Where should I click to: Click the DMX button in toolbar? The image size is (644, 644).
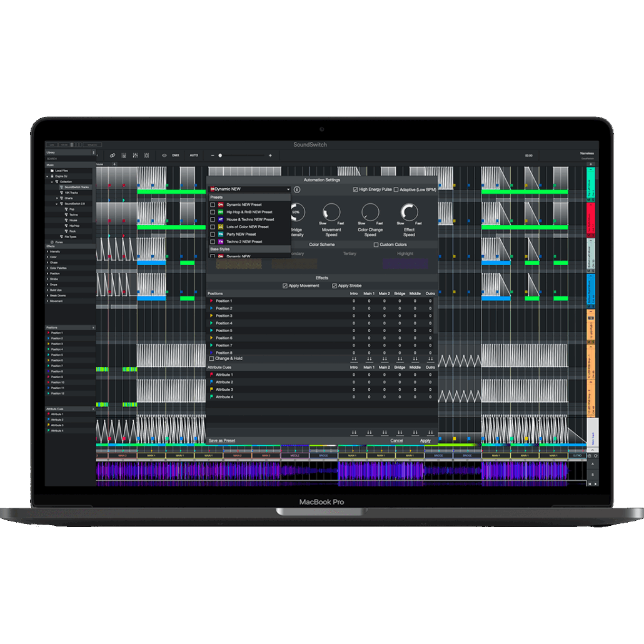click(x=176, y=155)
